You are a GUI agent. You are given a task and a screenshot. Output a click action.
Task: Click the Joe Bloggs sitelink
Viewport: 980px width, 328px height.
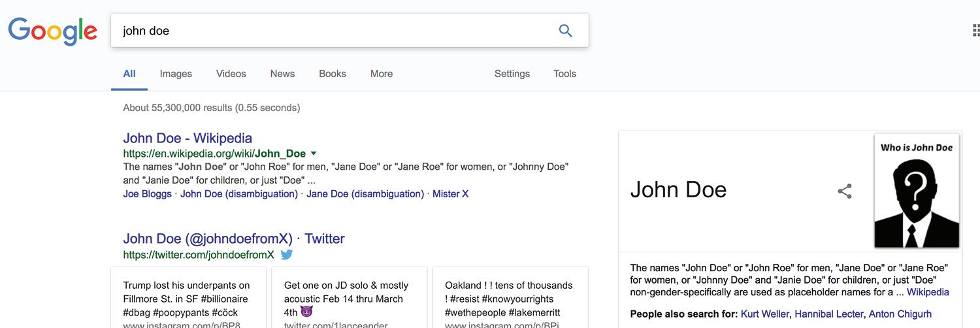tap(147, 194)
